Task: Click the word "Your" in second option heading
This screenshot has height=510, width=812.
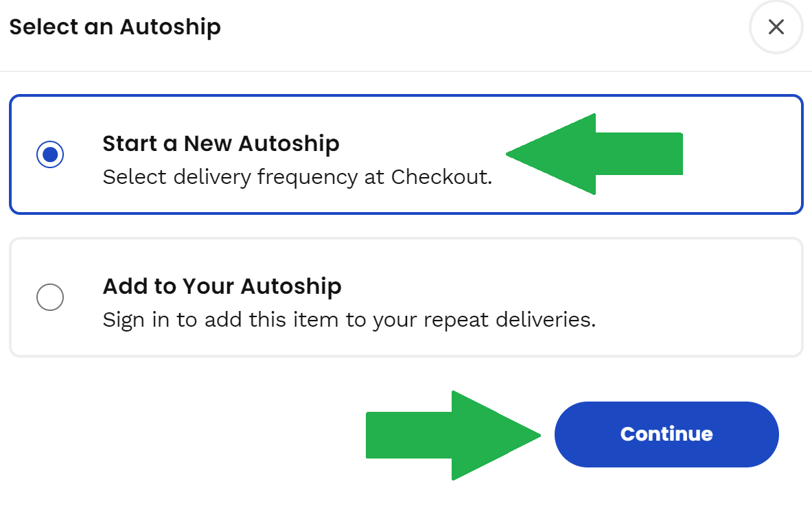Action: coord(205,286)
